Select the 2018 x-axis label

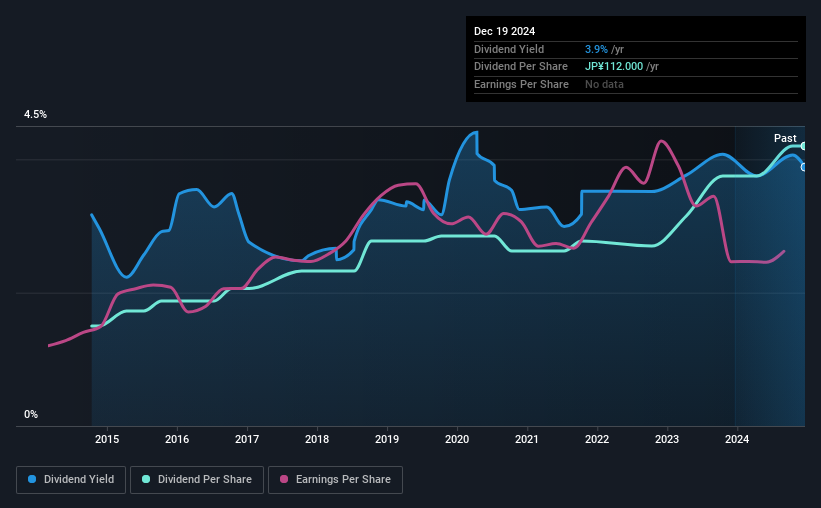click(317, 439)
